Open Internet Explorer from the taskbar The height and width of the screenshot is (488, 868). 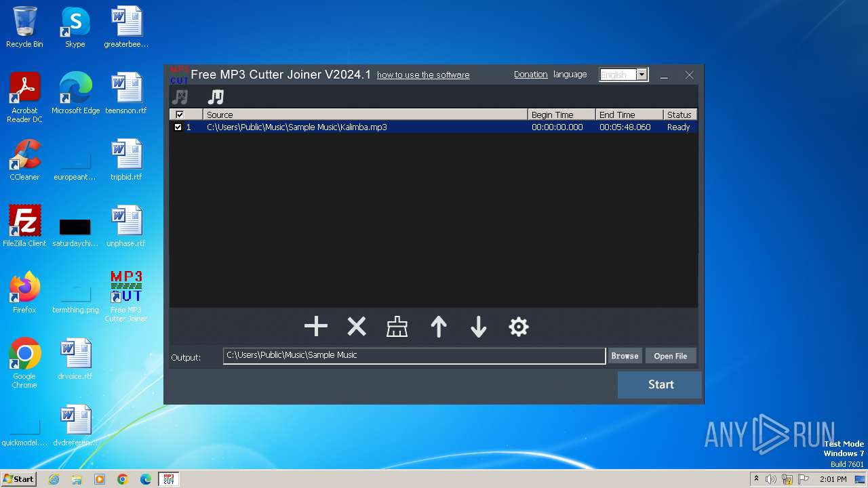point(54,479)
